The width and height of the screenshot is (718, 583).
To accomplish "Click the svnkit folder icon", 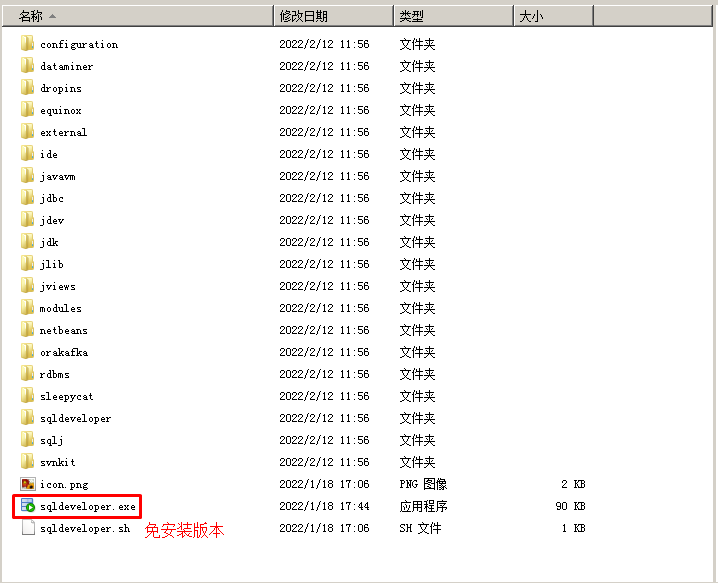I will (28, 462).
